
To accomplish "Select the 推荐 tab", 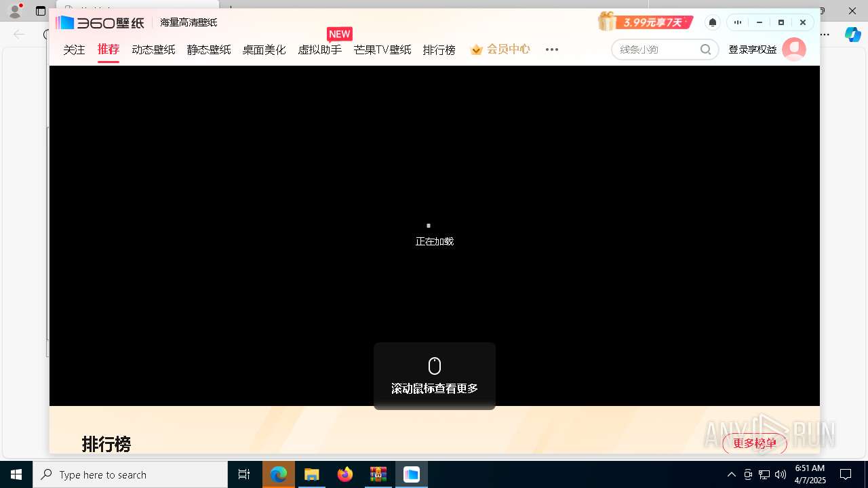I will pyautogui.click(x=108, y=49).
